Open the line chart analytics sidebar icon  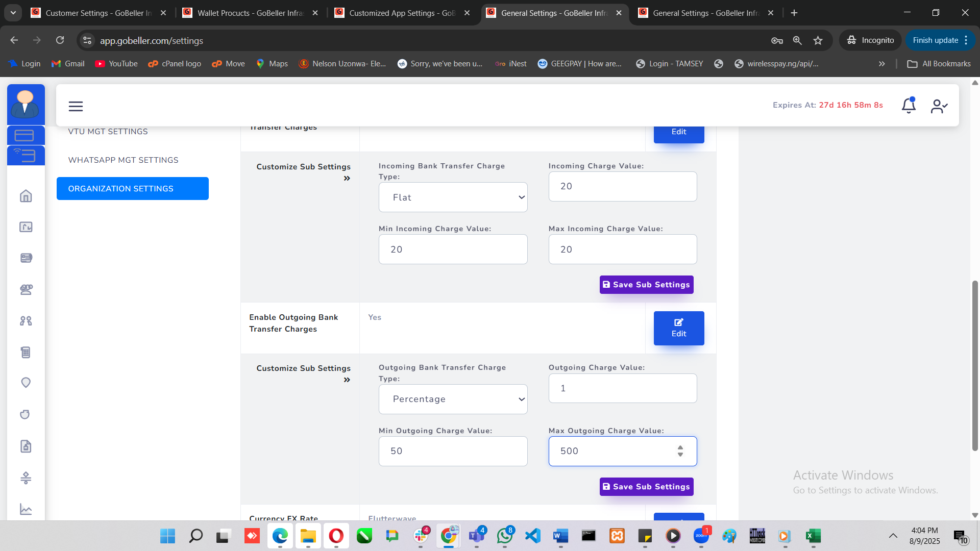[x=26, y=509]
